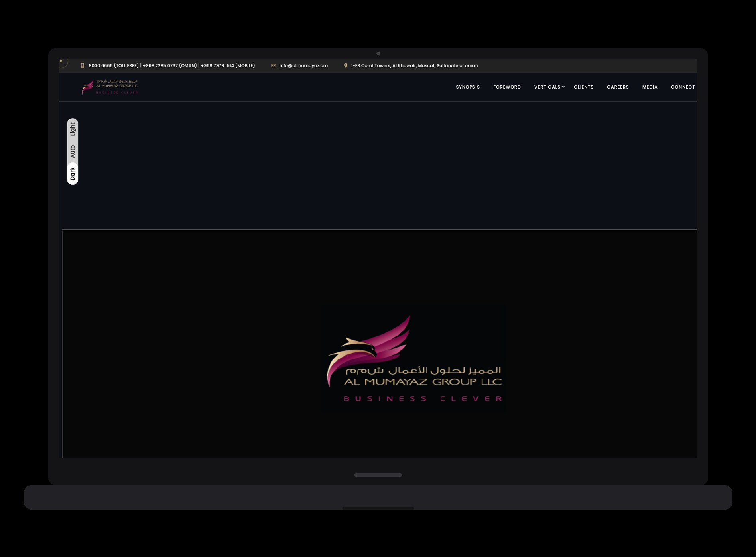Switch theme to Auto mode
This screenshot has height=557, width=756.
click(x=73, y=152)
